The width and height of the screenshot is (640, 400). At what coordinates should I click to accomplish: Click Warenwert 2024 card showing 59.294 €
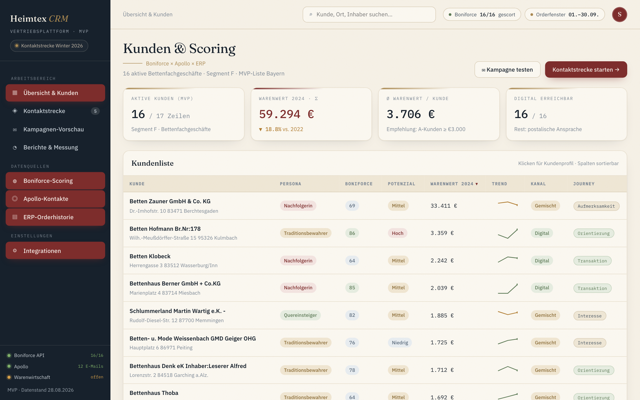pyautogui.click(x=311, y=114)
